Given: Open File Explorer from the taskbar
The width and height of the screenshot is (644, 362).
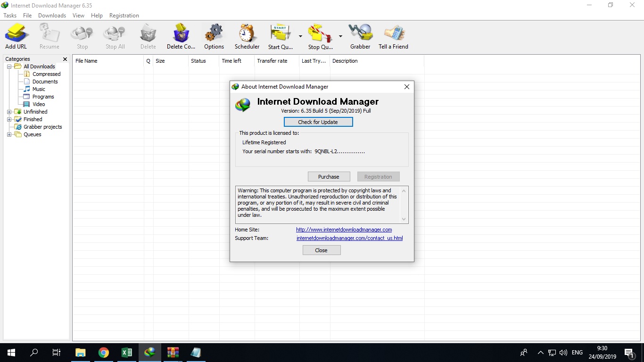Looking at the screenshot, I should coord(81,353).
